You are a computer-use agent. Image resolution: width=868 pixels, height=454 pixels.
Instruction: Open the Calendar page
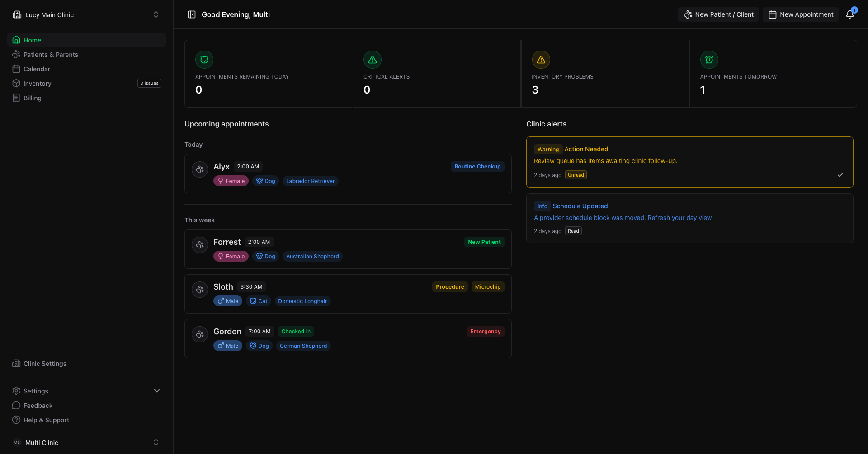[x=86, y=69]
